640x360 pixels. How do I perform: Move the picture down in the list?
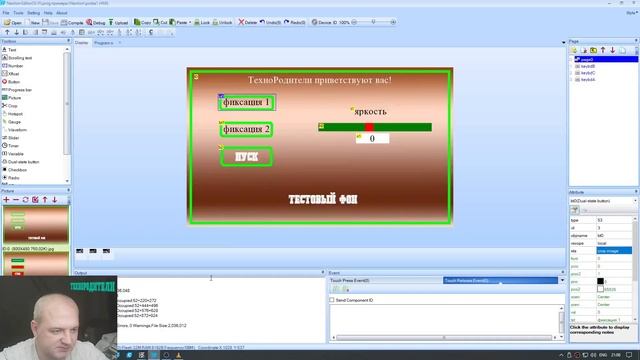(54, 200)
